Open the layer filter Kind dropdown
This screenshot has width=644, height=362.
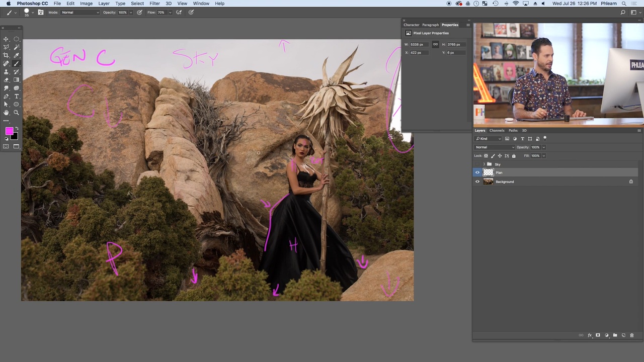coord(488,139)
